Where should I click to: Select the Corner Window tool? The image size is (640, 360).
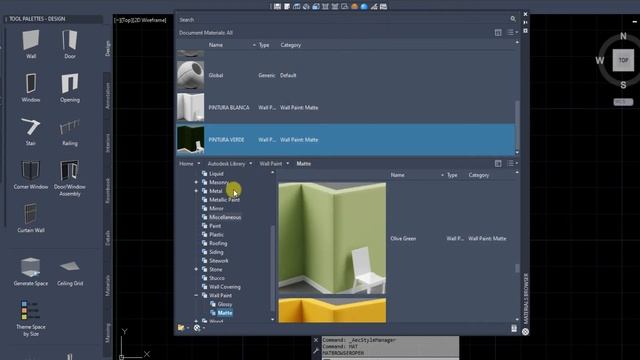pos(31,175)
